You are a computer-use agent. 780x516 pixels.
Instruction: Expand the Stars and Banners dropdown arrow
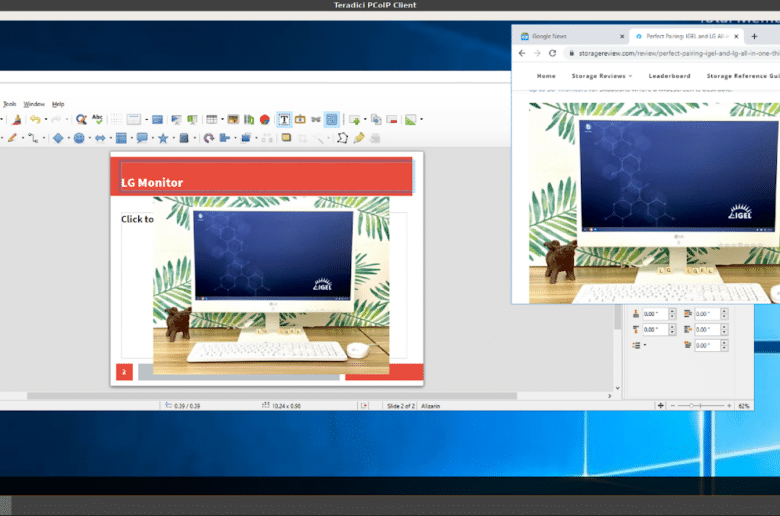click(x=173, y=138)
